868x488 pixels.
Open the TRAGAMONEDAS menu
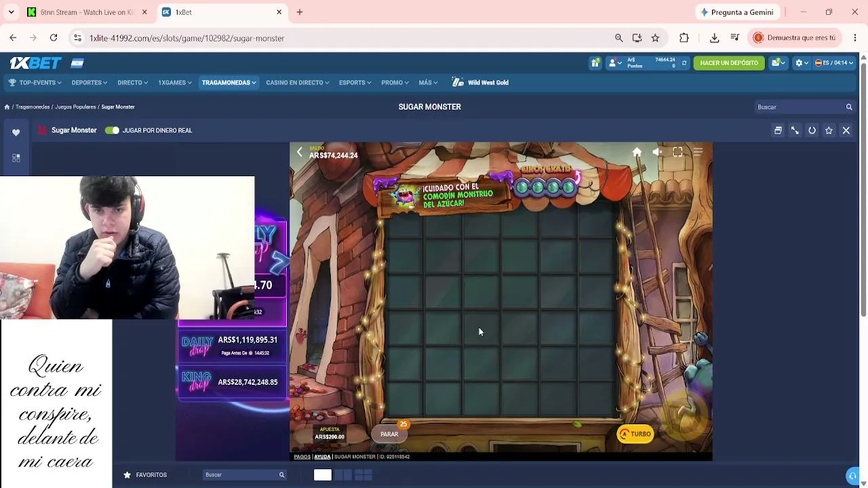click(x=229, y=83)
